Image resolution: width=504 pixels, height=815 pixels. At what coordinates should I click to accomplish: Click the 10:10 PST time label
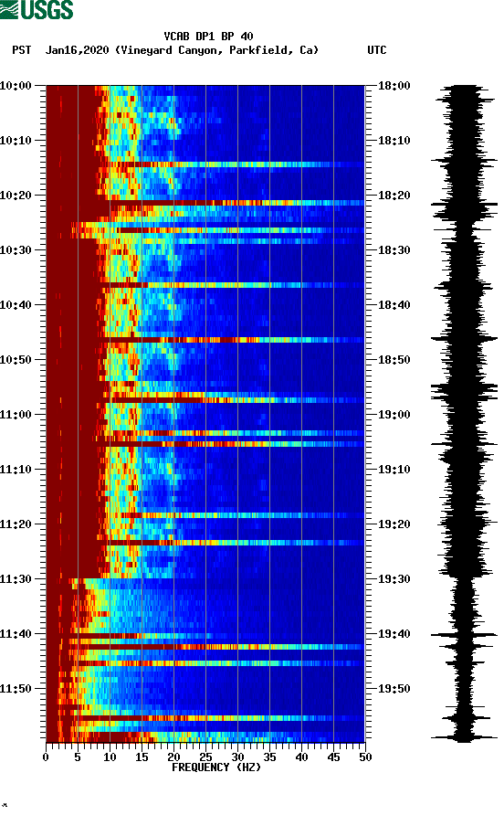point(16,141)
